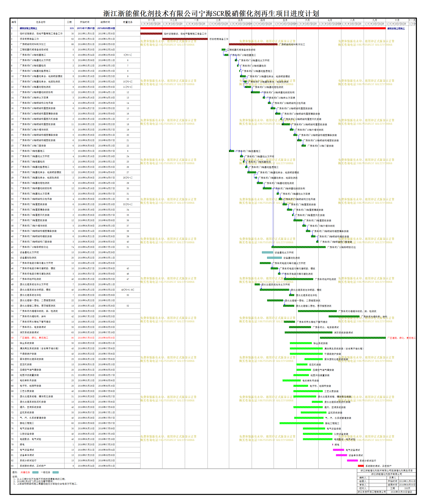
Task: Click predecessor cell 11[FS-2]
Action: tap(128, 87)
